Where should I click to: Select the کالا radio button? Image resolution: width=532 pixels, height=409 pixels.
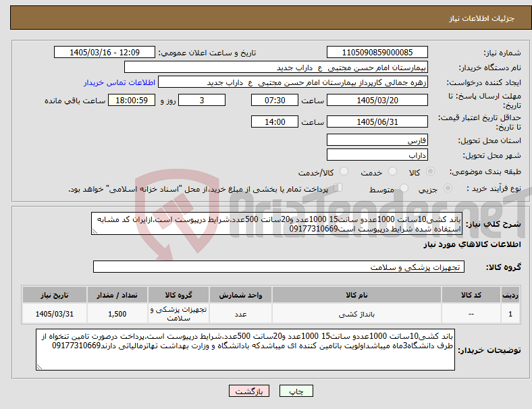click(x=430, y=171)
